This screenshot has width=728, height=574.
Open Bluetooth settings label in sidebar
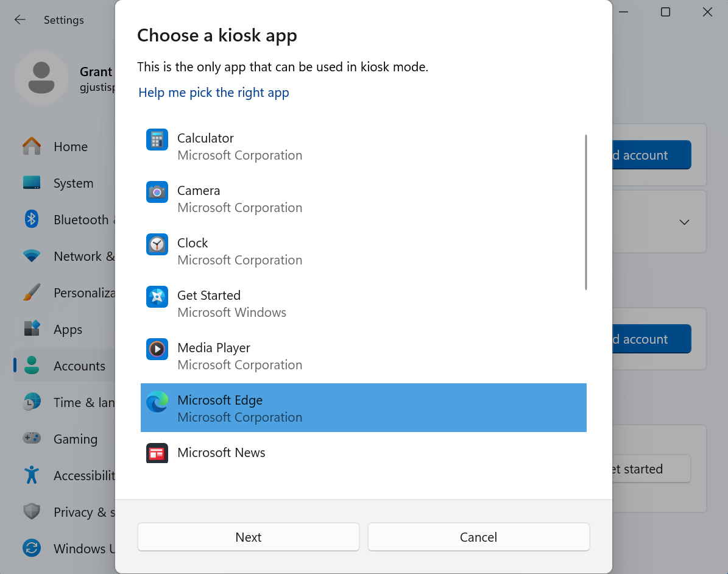(83, 219)
